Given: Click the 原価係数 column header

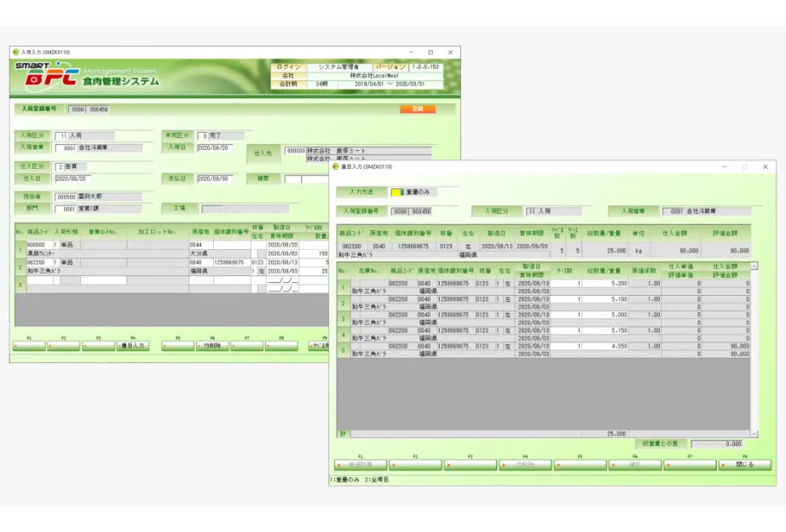Looking at the screenshot, I should 644,270.
